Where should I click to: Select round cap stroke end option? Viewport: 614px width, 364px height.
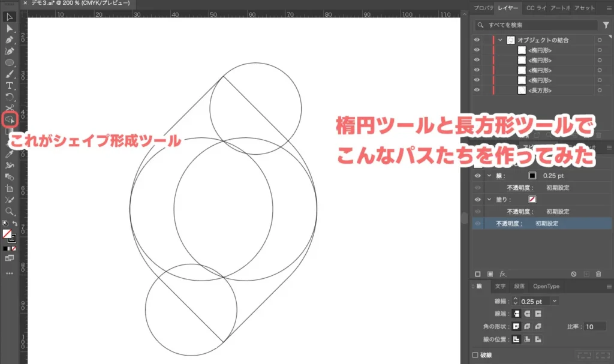click(x=527, y=314)
